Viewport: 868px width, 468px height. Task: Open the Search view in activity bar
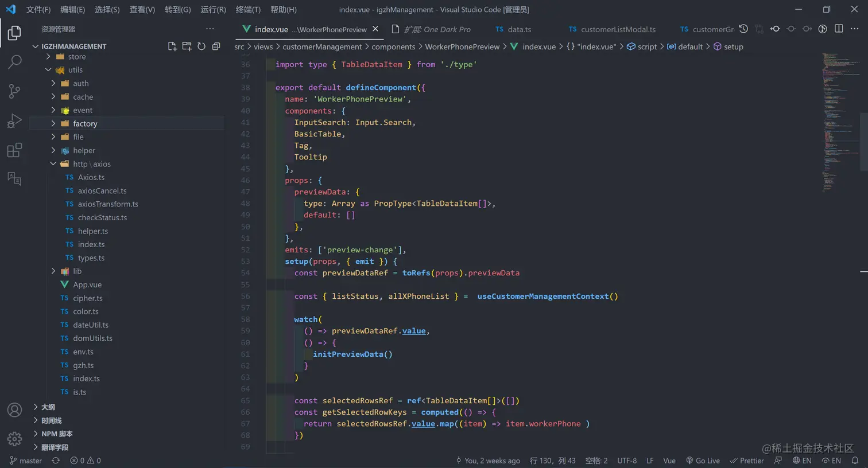point(14,62)
